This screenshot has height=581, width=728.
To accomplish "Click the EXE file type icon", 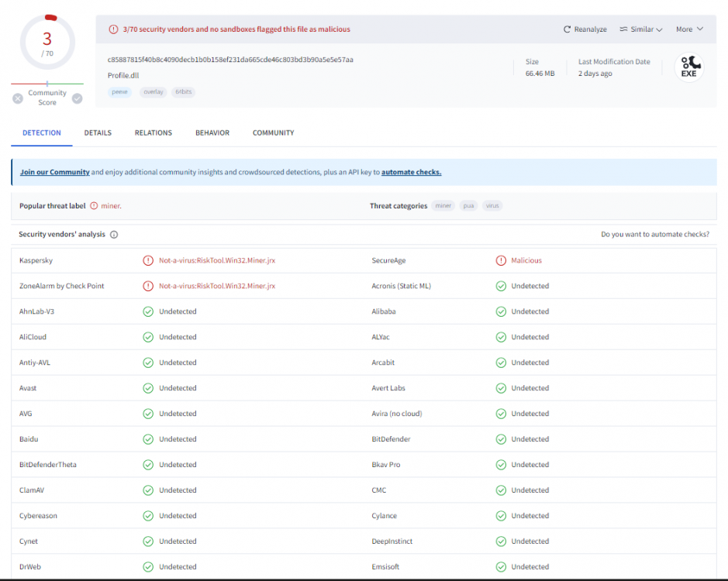I will pos(688,67).
